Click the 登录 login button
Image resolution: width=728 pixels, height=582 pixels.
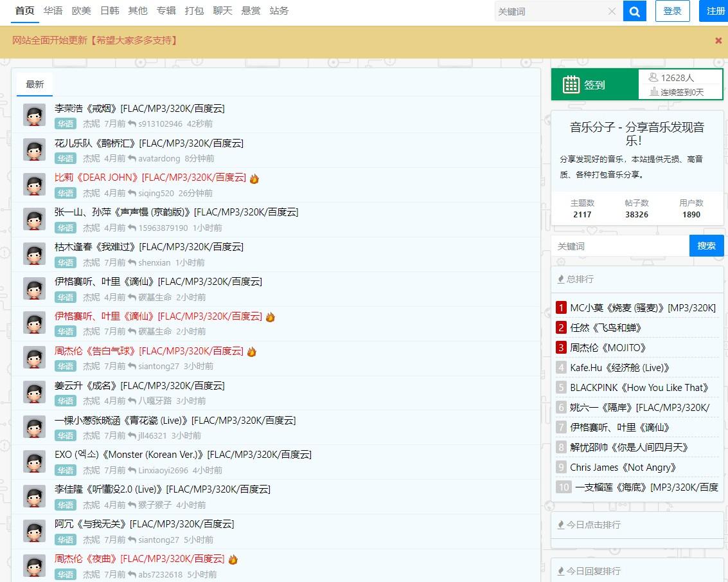[672, 11]
